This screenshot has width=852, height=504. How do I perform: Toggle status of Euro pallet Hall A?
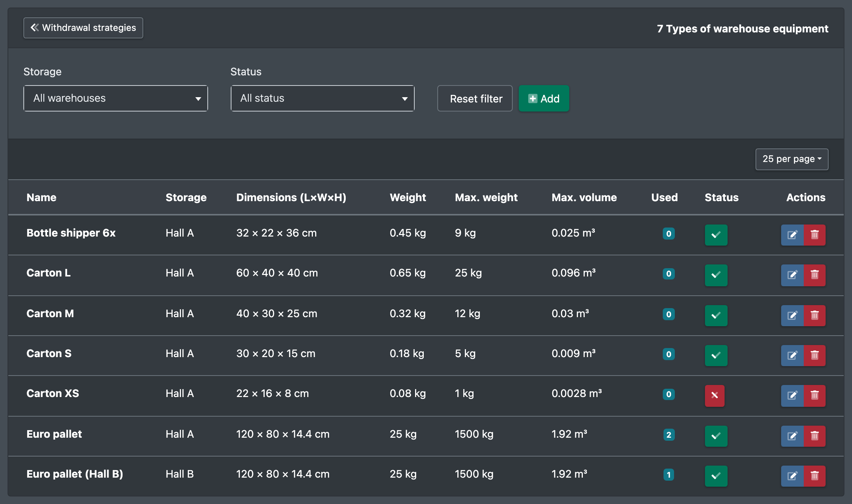click(x=716, y=436)
